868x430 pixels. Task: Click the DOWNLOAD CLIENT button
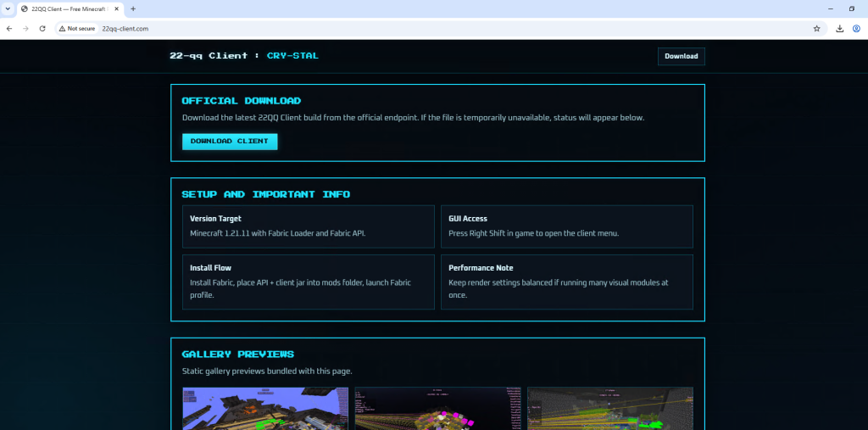pos(230,142)
